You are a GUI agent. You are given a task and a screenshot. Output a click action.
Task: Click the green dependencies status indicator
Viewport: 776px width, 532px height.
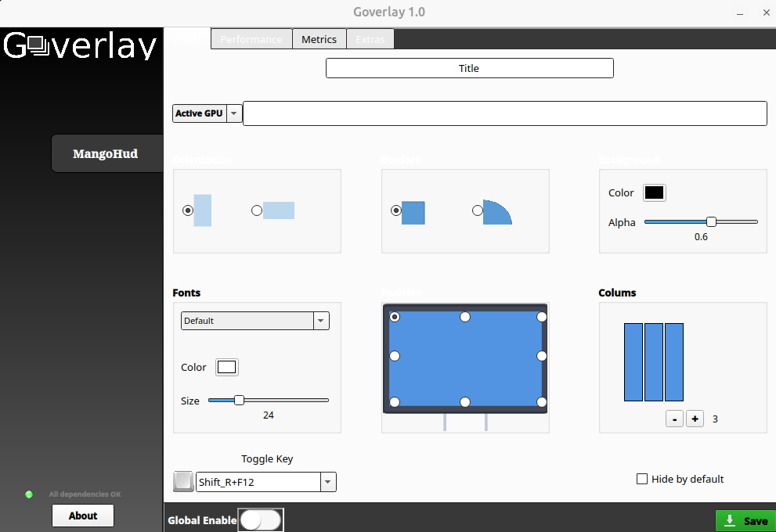29,494
